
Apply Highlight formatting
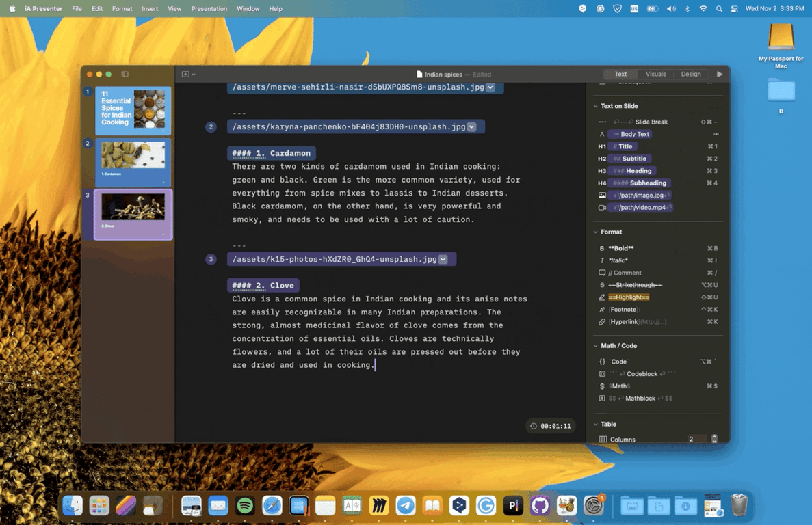click(x=657, y=297)
